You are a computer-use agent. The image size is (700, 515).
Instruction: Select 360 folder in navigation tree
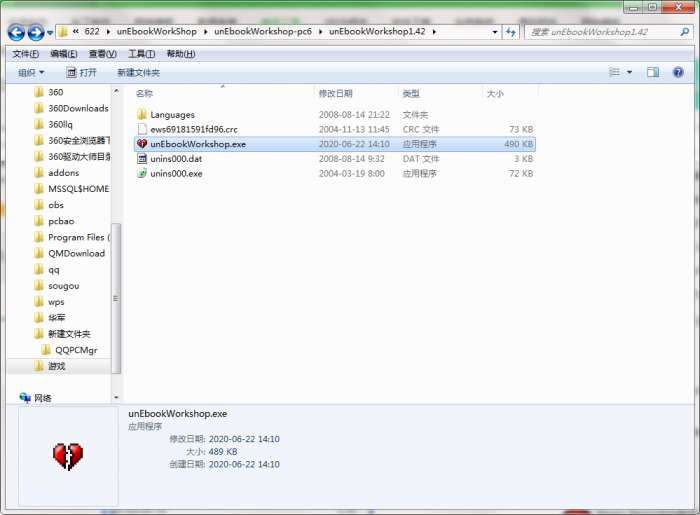[x=56, y=92]
